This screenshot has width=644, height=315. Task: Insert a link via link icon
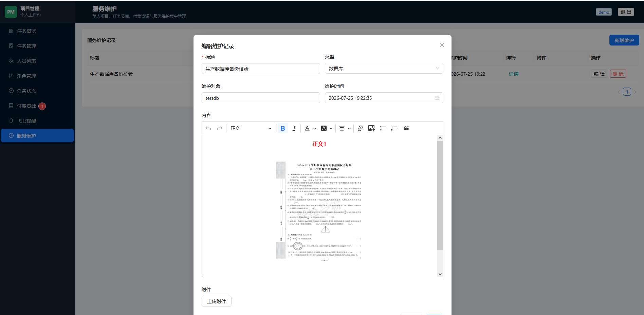pyautogui.click(x=360, y=128)
